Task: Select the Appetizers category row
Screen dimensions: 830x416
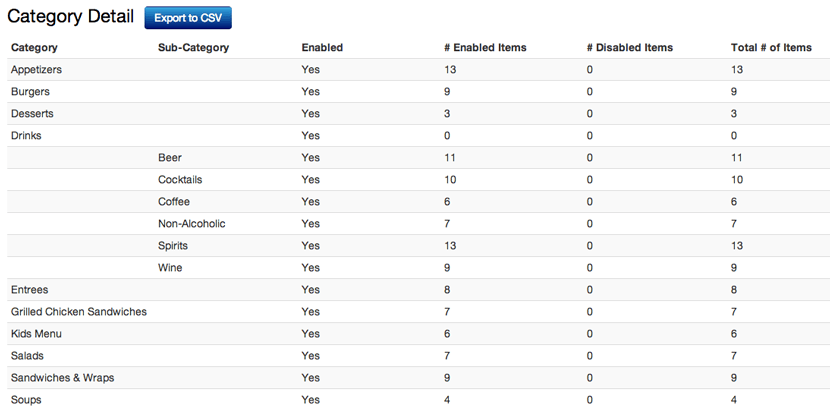Action: 418,70
